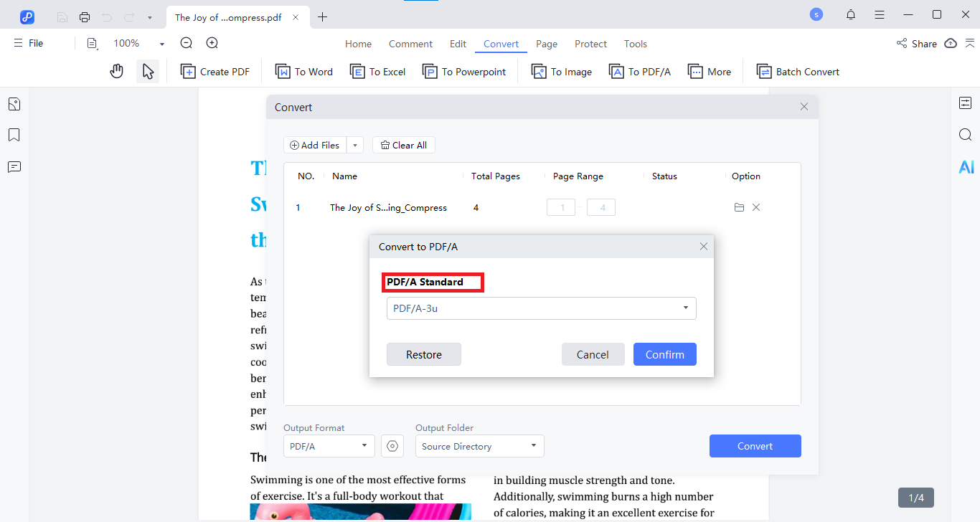Open the Output Format dropdown
The image size is (980, 522).
pyautogui.click(x=329, y=445)
